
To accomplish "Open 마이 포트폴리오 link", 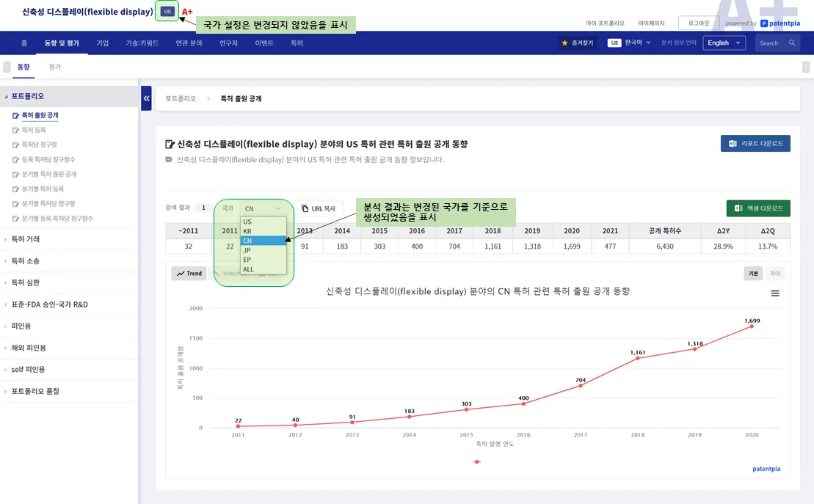I will [x=605, y=23].
